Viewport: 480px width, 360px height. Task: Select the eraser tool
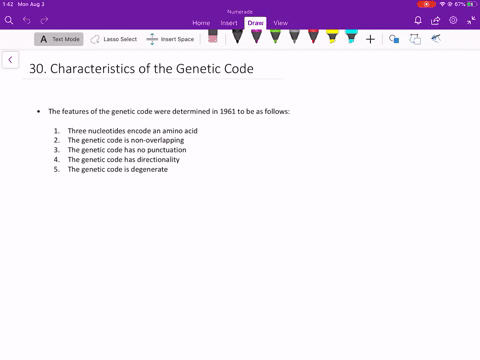coord(213,36)
